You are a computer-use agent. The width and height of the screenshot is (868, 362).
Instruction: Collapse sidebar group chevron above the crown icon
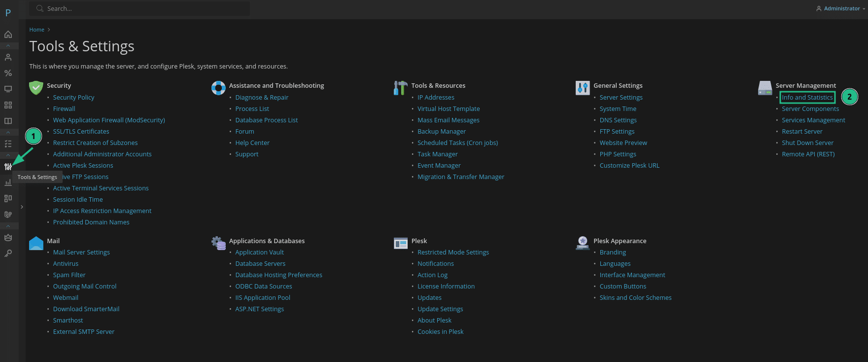8,226
